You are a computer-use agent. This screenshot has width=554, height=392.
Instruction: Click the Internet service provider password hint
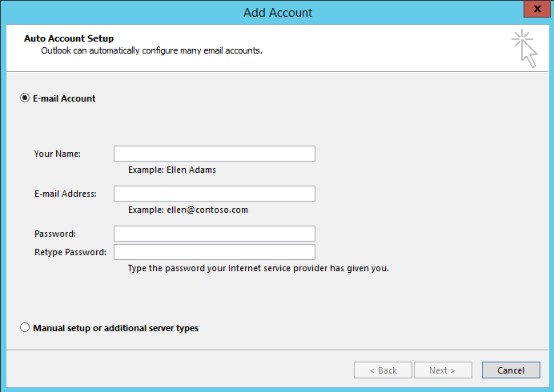(259, 268)
